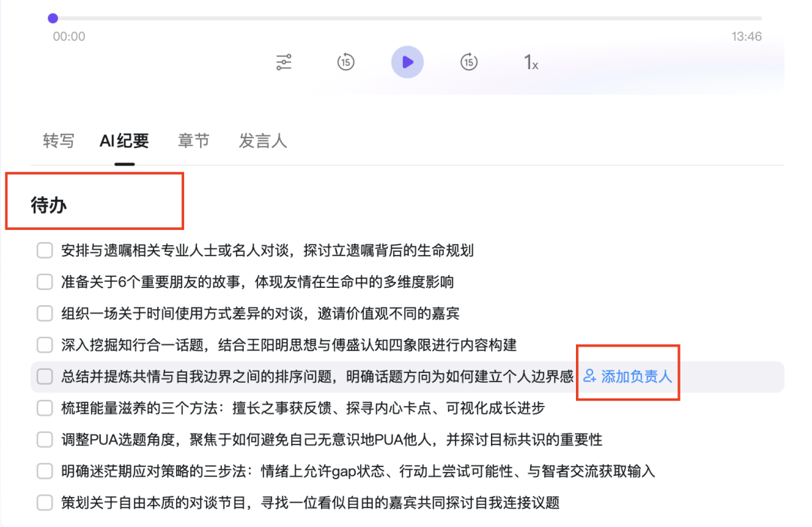Tick the 准备关于6个重要朋友 task checkbox
812x527 pixels.
point(44,282)
